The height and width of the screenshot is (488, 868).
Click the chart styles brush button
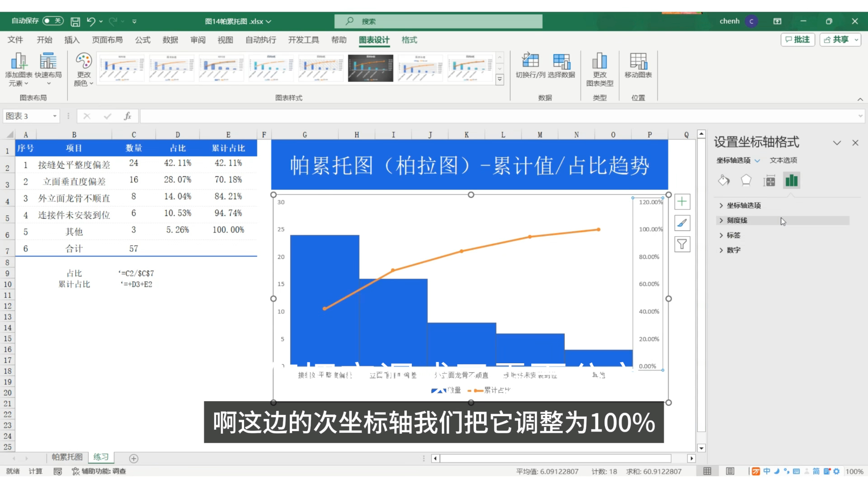click(682, 223)
